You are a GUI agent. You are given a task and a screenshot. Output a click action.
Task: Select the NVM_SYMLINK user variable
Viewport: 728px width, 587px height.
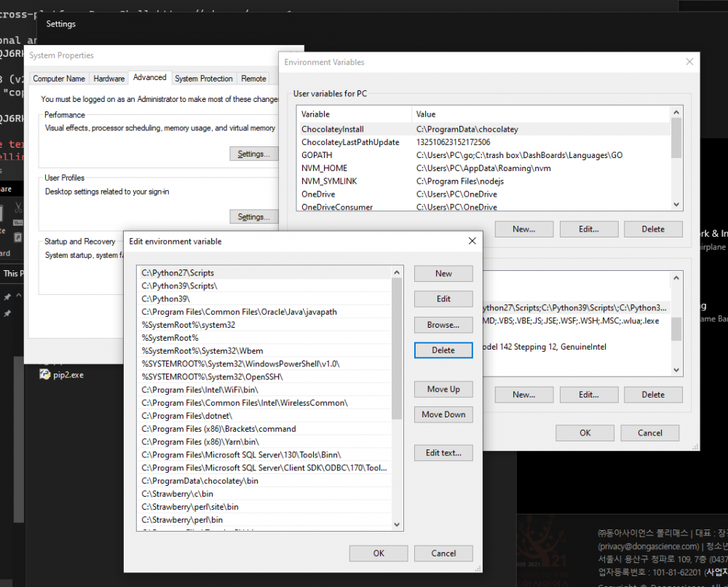(484, 181)
